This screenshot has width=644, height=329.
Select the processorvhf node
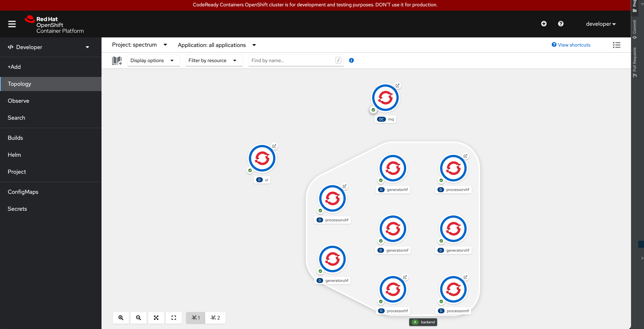tap(453, 168)
